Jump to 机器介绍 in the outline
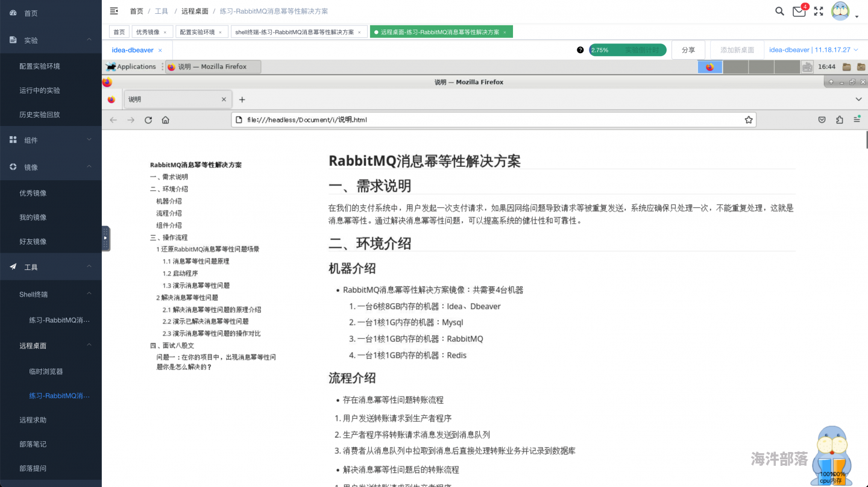 click(169, 201)
